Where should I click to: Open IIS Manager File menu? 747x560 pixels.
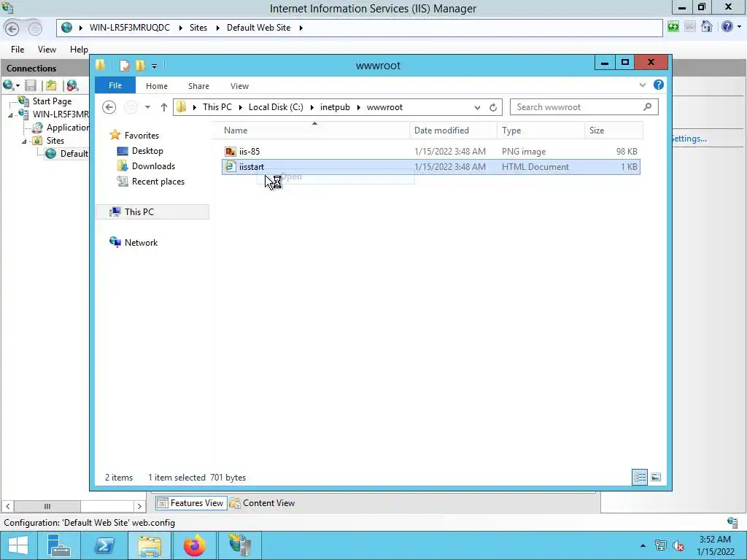[18, 50]
